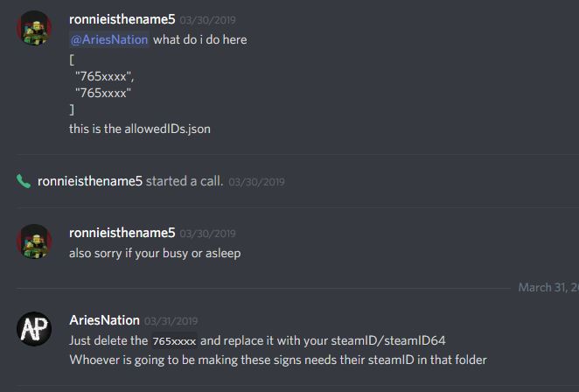Select the 'this is the allowedIDs.json' message
The width and height of the screenshot is (579, 392).
[140, 129]
